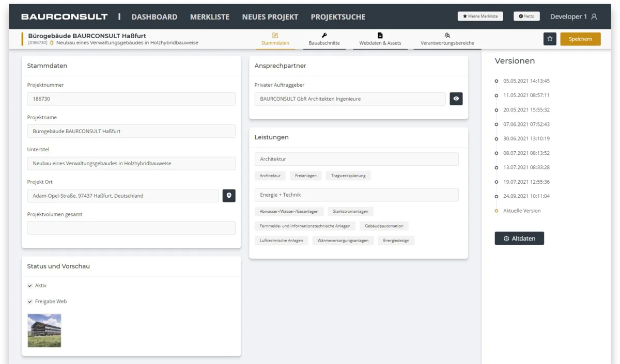This screenshot has height=364, width=620.
Task: Select the Freianlagen tag
Action: tap(306, 176)
